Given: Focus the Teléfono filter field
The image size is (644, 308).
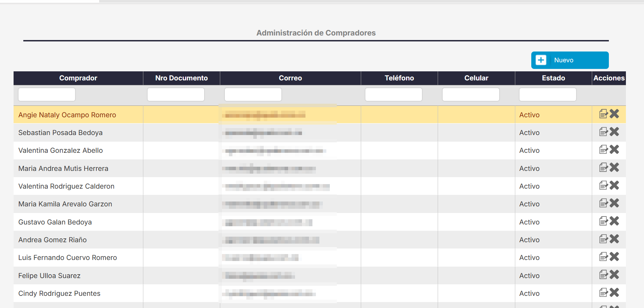Looking at the screenshot, I should (393, 94).
